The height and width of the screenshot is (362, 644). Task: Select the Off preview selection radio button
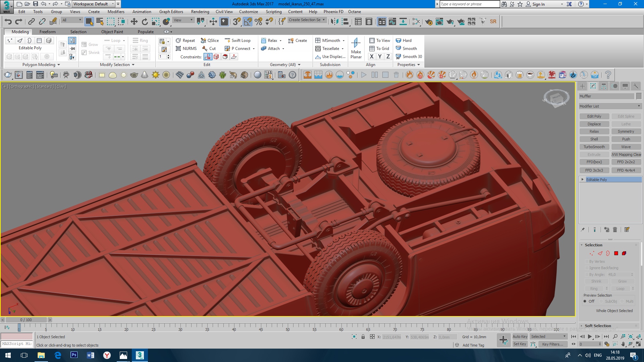(x=585, y=301)
